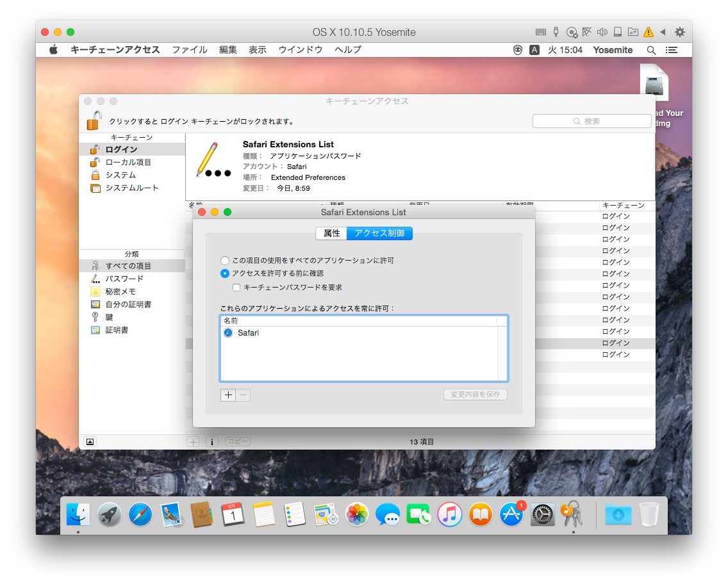Screen dimensions: 728x586
Task: Open Downloads folder in the Dock
Action: pos(618,514)
